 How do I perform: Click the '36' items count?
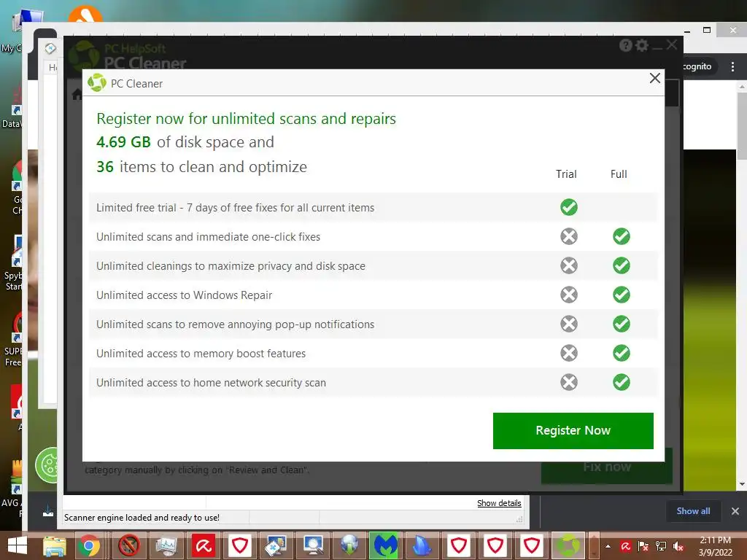pyautogui.click(x=105, y=167)
